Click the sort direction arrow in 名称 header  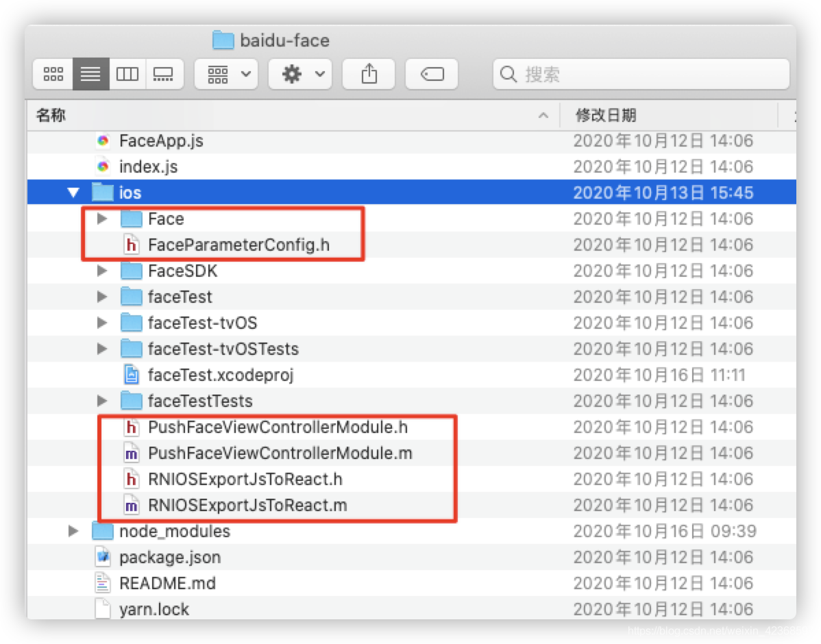pos(543,115)
